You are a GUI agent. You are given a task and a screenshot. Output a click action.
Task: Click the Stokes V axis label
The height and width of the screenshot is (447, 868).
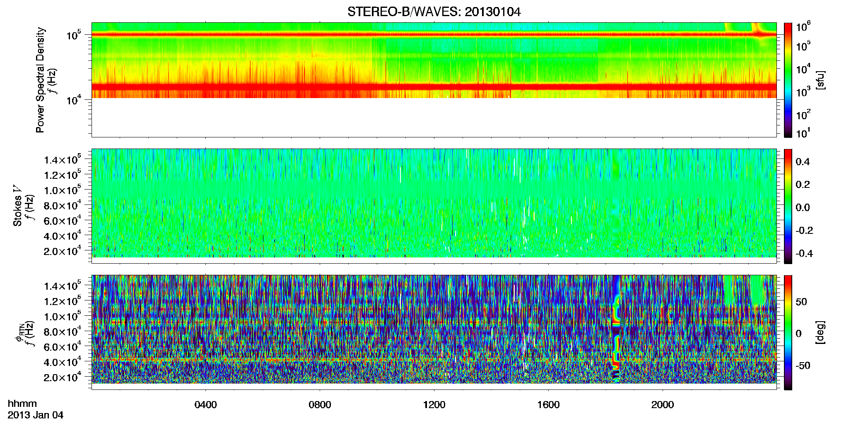[x=17, y=206]
